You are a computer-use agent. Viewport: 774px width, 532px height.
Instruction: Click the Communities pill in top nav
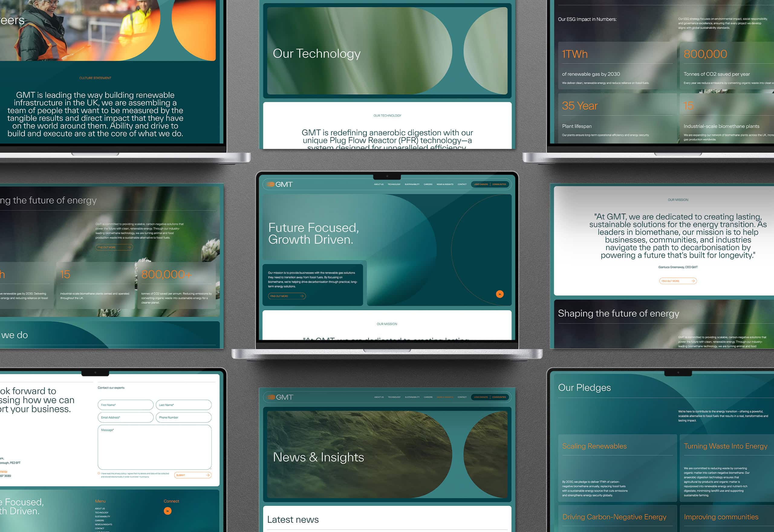point(499,184)
